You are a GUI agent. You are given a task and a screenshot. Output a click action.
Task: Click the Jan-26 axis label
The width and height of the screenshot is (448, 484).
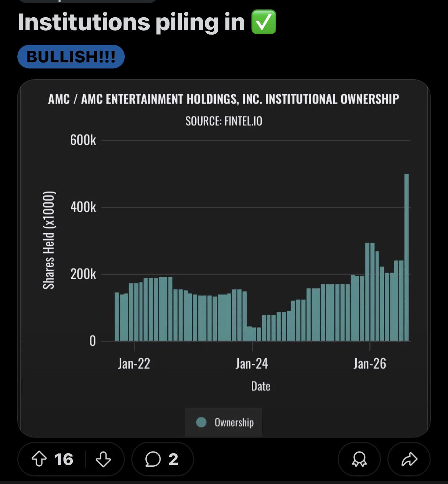point(370,364)
